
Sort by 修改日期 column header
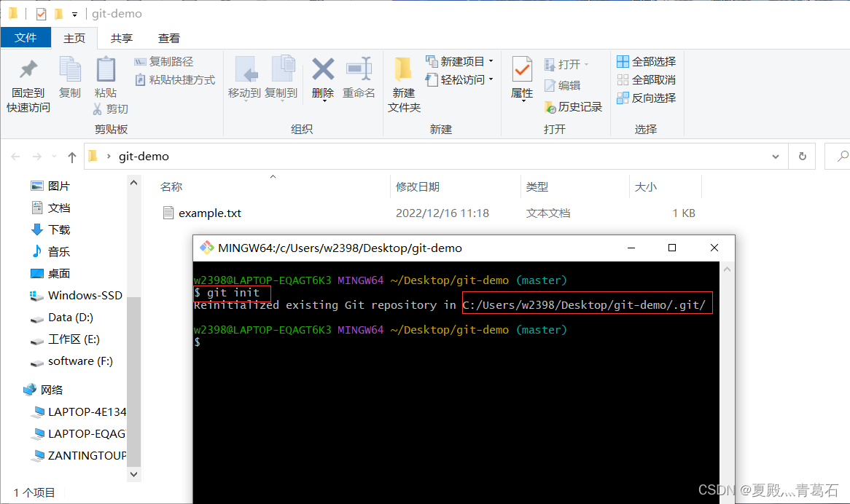(418, 186)
